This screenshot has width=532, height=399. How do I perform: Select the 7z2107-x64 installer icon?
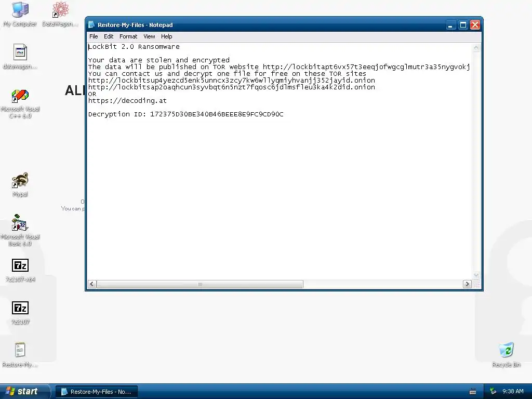click(20, 270)
